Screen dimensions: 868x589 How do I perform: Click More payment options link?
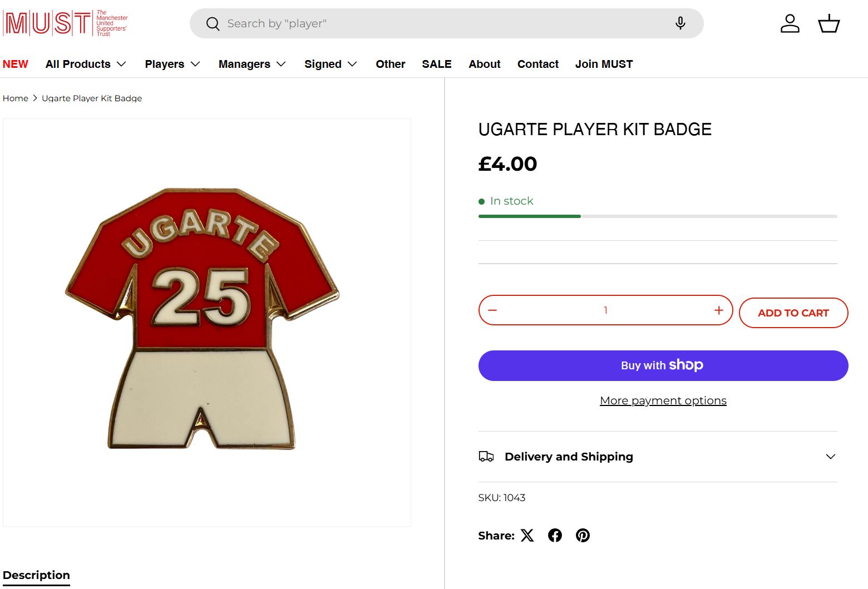pyautogui.click(x=663, y=400)
